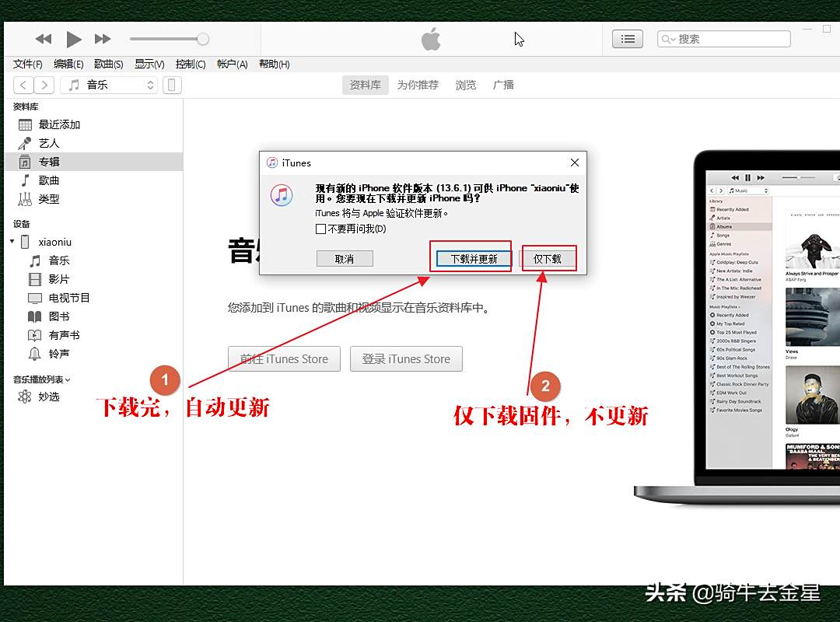The height and width of the screenshot is (622, 840).
Task: Click the 艺人 microphone icon
Action: (x=25, y=144)
